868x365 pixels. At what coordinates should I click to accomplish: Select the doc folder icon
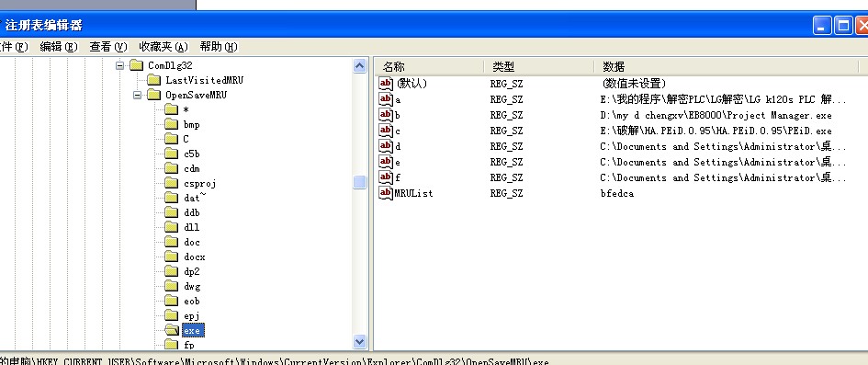tap(172, 242)
